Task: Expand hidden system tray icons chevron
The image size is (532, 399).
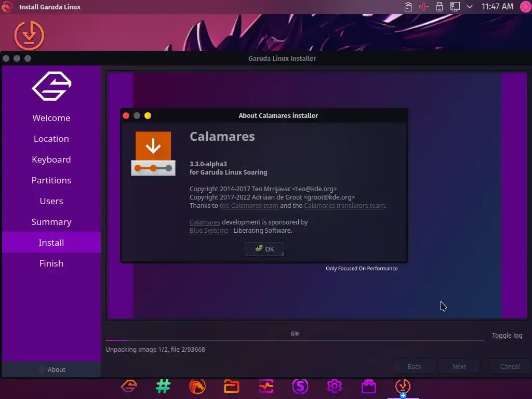Action: pyautogui.click(x=470, y=7)
